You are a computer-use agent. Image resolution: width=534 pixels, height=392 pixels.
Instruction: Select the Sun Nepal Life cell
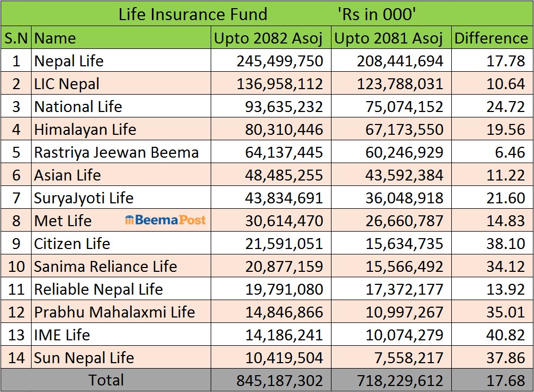84,358
